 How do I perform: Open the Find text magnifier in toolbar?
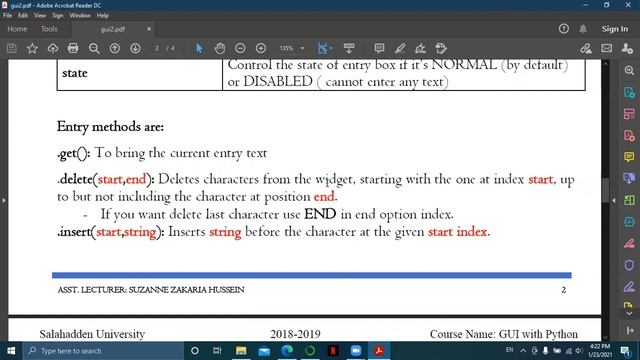coord(94,48)
